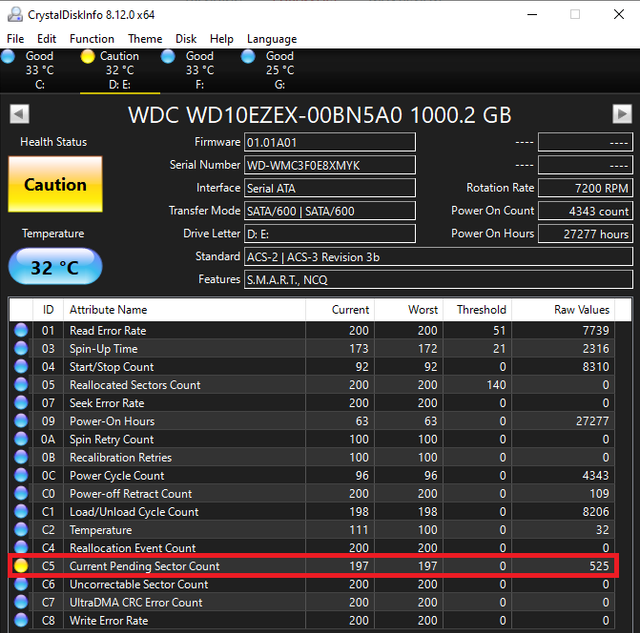Image resolution: width=640 pixels, height=633 pixels.
Task: Select worst value 100 of Temperature attribute row
Action: [x=427, y=530]
